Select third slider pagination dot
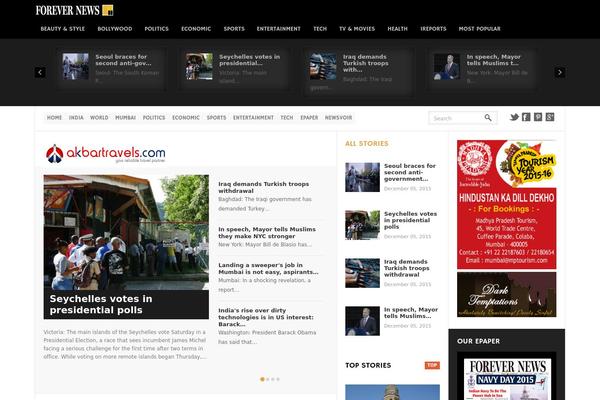 click(273, 379)
